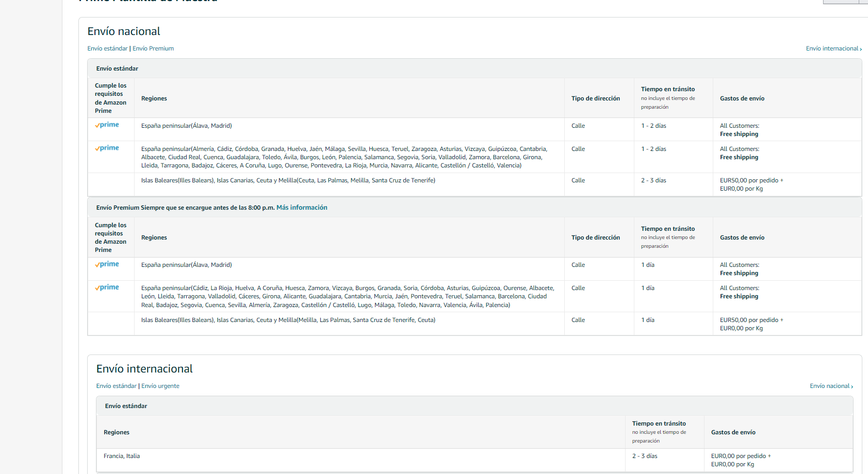The height and width of the screenshot is (474, 868).
Task: Click 'Tiempo en tránsito' header in international table
Action: 659,424
